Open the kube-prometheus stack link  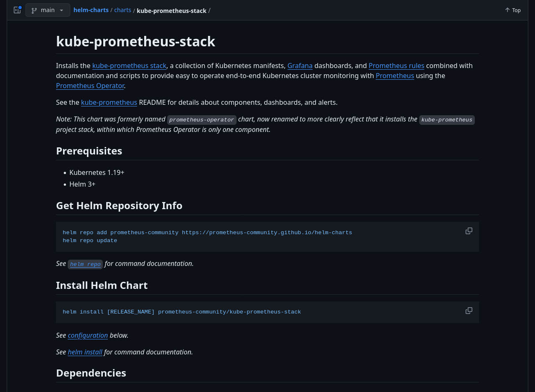(x=129, y=66)
